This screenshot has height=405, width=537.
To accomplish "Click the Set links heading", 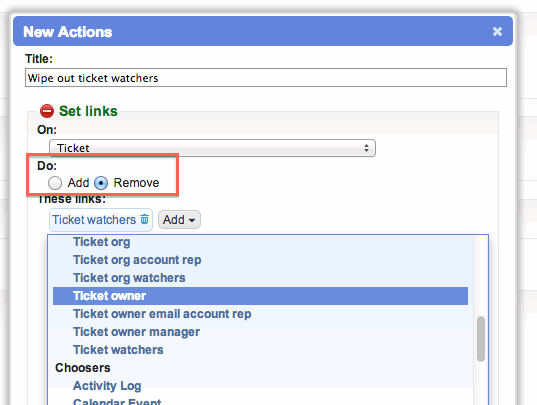I will pos(88,111).
